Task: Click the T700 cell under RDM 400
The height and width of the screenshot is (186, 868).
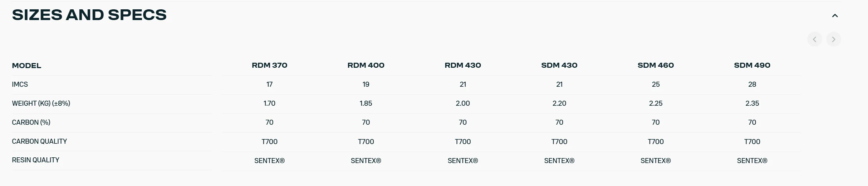Action: [366, 142]
